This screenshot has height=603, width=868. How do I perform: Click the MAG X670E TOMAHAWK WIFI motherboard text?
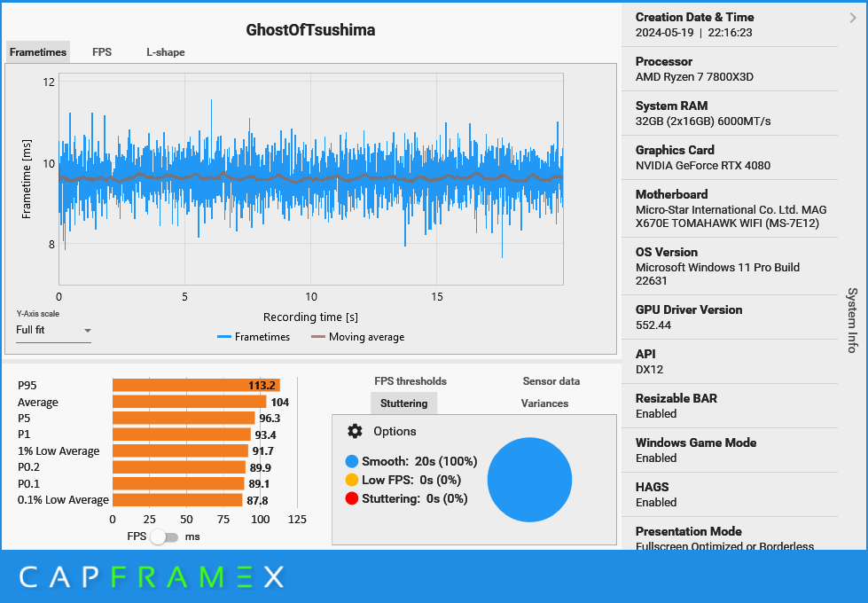[x=731, y=216]
